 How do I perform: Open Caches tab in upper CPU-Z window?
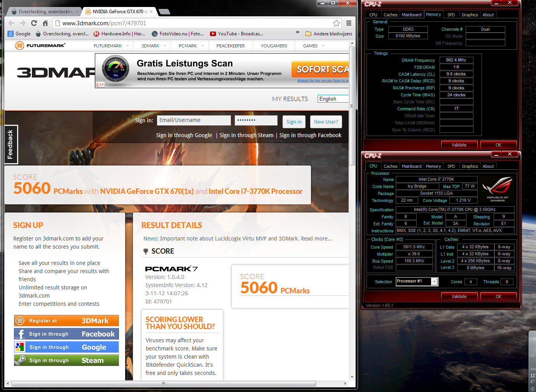[391, 15]
